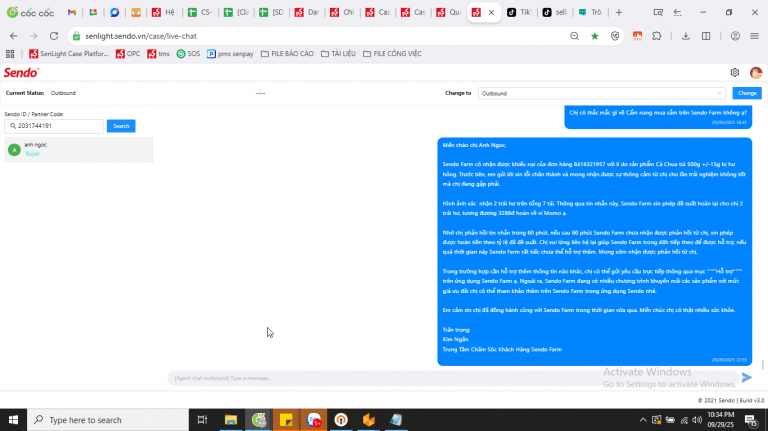The image size is (768, 431).
Task: Open the tms bookmark
Action: (x=158, y=54)
